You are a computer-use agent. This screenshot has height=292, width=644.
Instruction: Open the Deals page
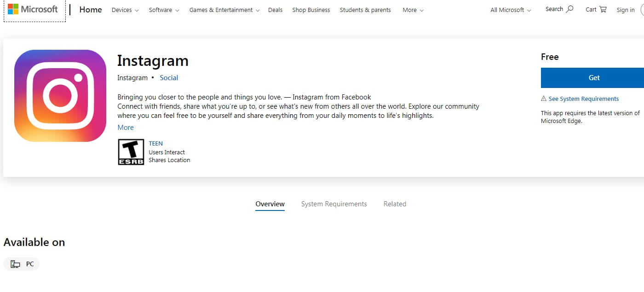click(275, 10)
